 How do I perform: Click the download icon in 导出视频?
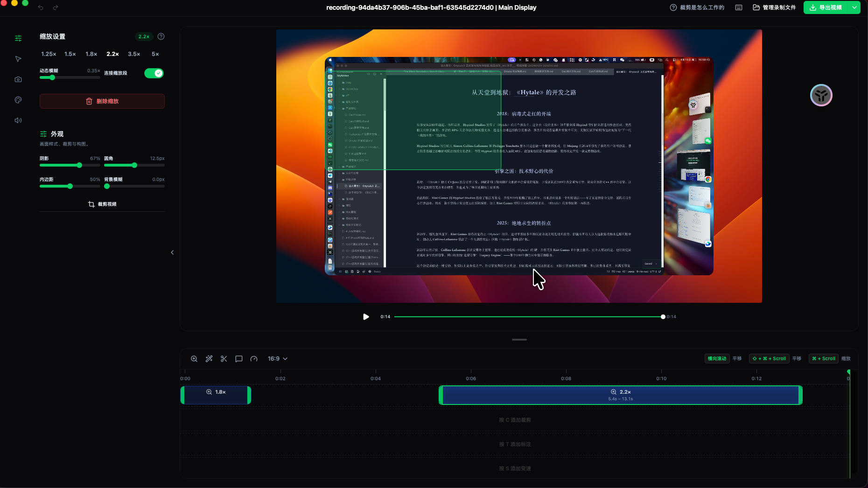coord(813,7)
